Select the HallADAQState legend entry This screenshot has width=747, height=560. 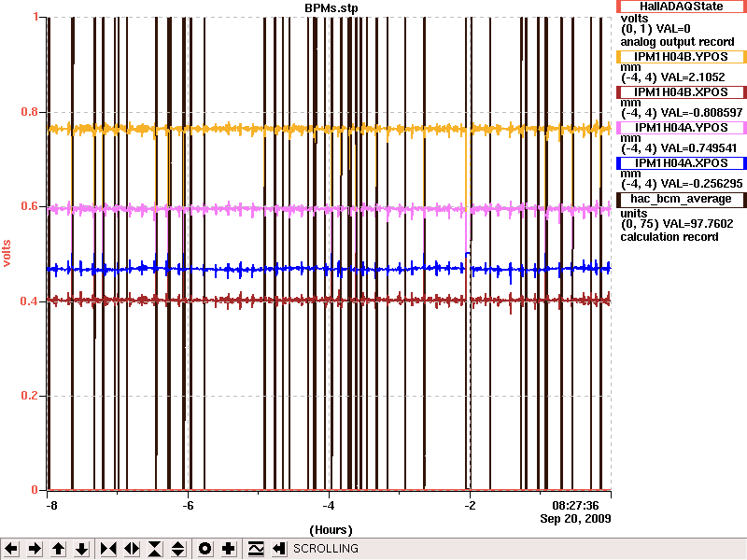click(682, 7)
